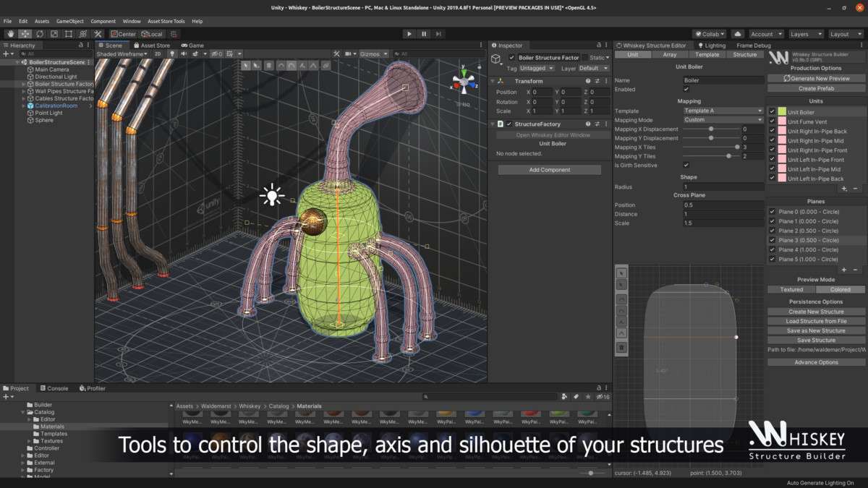The image size is (868, 488).
Task: Select Textured preview mode
Action: (x=791, y=289)
